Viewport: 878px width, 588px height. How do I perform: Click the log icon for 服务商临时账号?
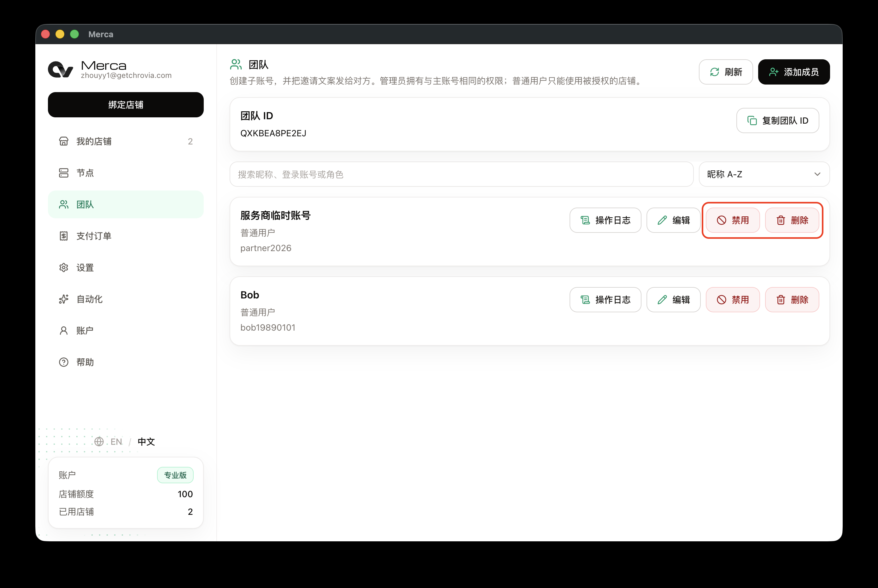pos(585,220)
